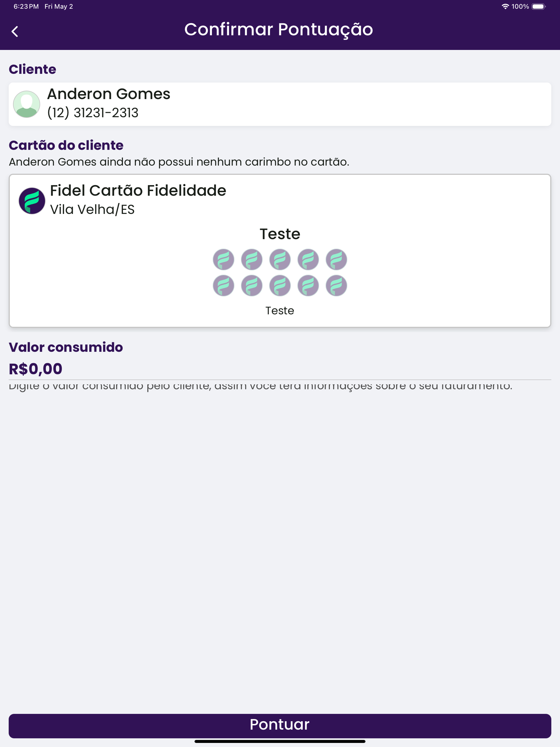Tap the Vila Velha/ES location text
Screen dimensions: 560x747
(x=92, y=210)
